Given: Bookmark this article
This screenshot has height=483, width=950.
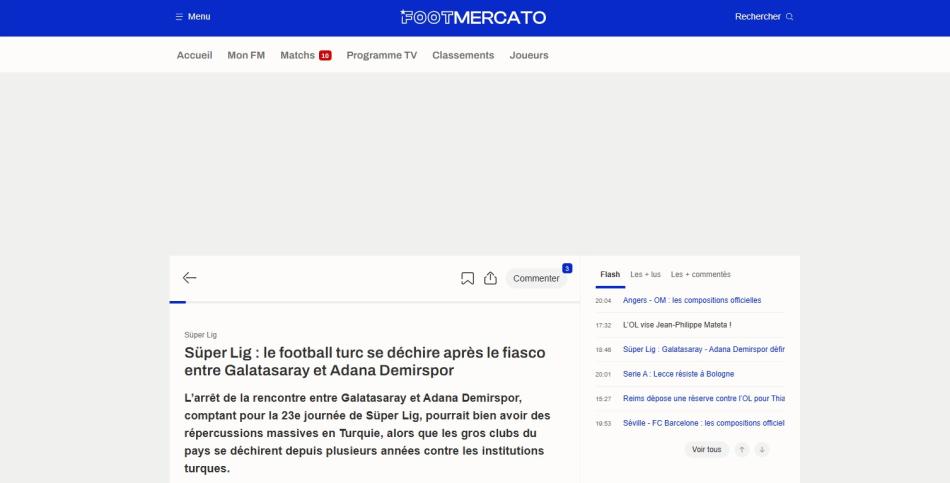Looking at the screenshot, I should point(467,278).
